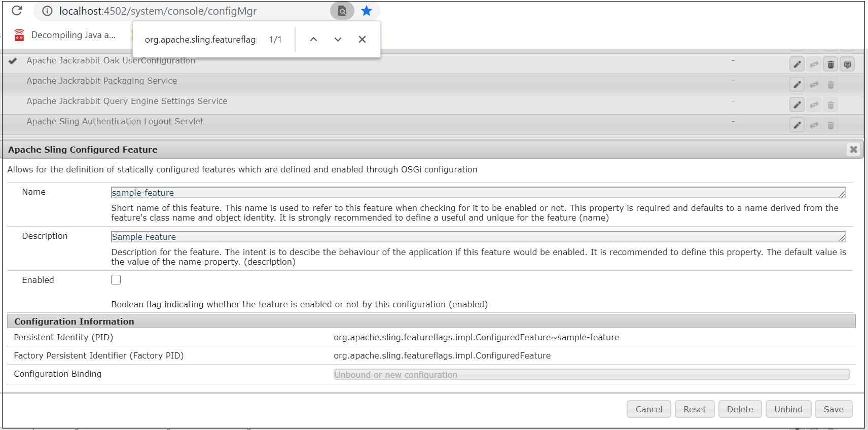Click the Cancel button
The image size is (868, 430).
(649, 409)
